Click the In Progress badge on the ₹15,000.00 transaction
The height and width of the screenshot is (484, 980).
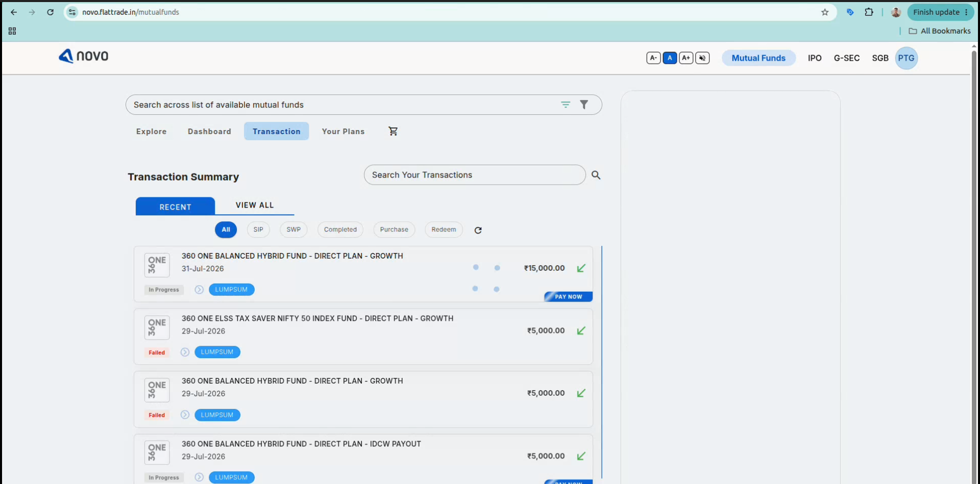coord(164,290)
